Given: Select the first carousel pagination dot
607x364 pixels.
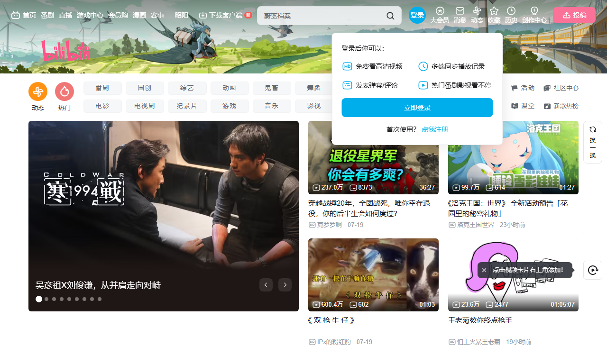Looking at the screenshot, I should [39, 299].
